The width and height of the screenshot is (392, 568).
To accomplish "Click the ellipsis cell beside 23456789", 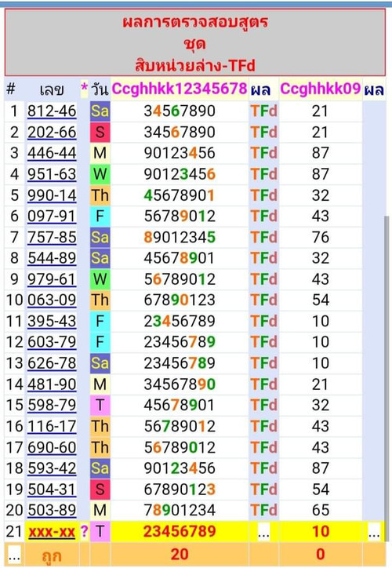I will pyautogui.click(x=263, y=533).
